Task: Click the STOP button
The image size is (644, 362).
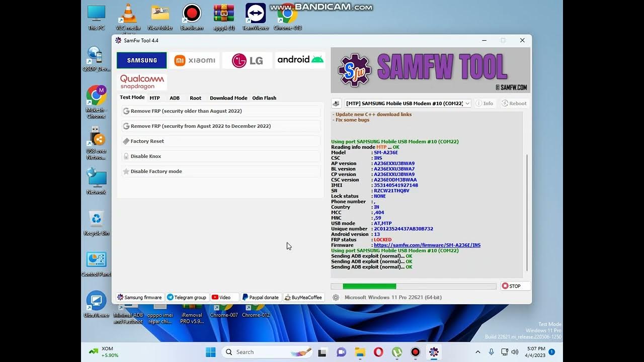Action: click(515, 286)
